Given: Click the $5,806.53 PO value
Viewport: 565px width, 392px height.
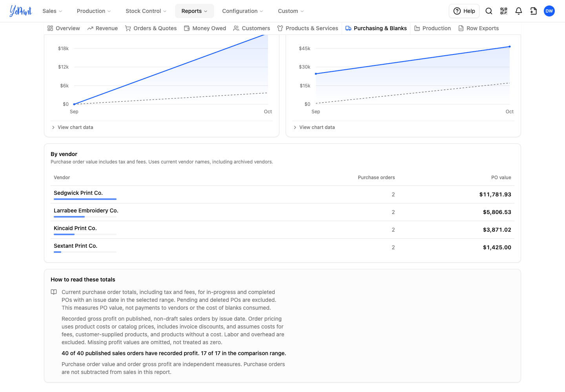Looking at the screenshot, I should (497, 212).
